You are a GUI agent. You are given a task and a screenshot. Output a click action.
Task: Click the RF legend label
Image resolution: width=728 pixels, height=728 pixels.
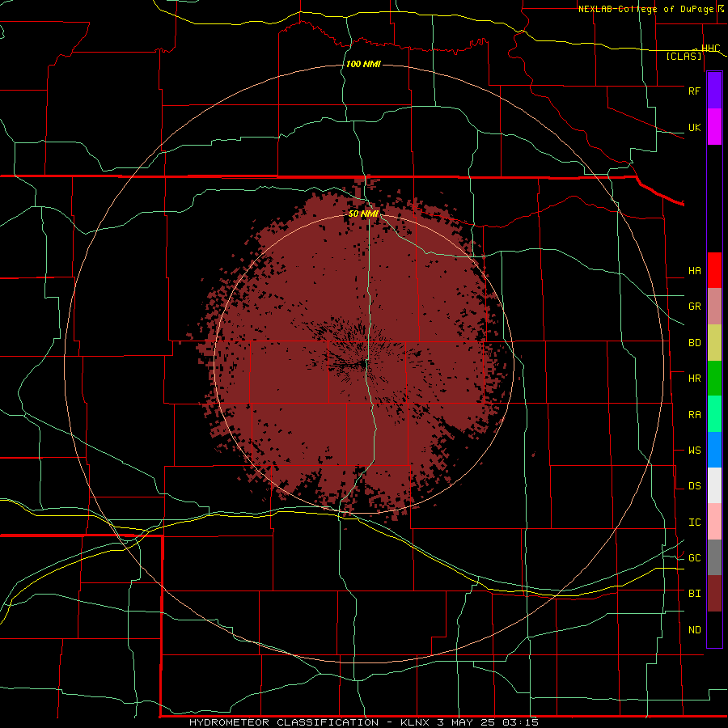(694, 91)
